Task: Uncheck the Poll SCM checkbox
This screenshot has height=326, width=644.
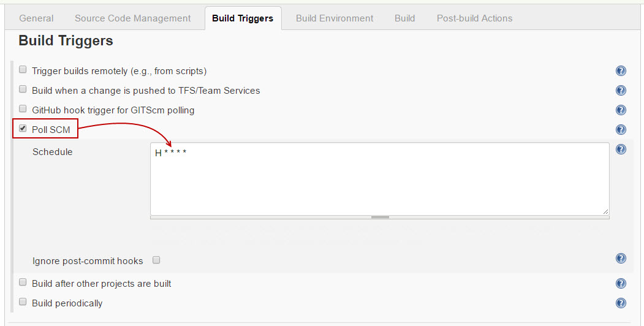Action: (23, 129)
